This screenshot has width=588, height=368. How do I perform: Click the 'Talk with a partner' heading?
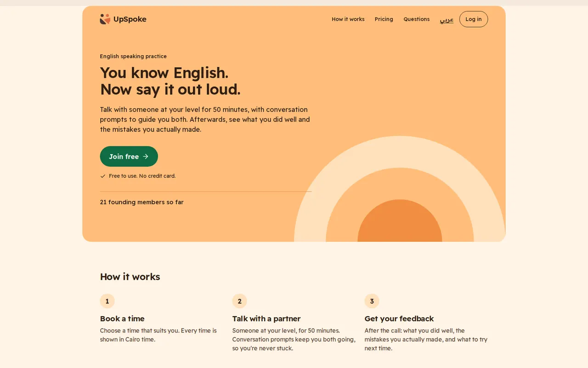[266, 319]
